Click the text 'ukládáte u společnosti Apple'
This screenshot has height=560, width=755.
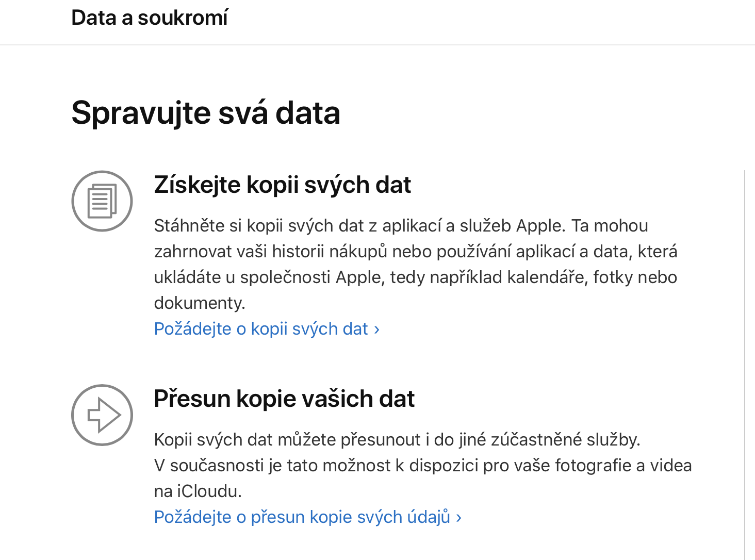coord(268,277)
